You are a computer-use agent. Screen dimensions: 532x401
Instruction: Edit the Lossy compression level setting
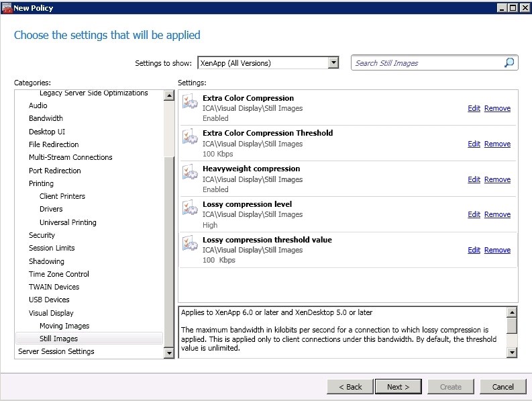(474, 214)
